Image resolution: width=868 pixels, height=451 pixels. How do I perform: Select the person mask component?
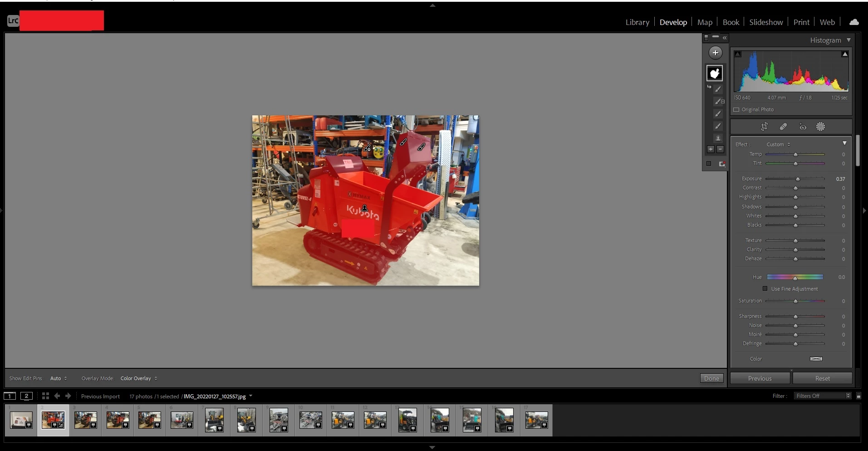click(x=718, y=138)
